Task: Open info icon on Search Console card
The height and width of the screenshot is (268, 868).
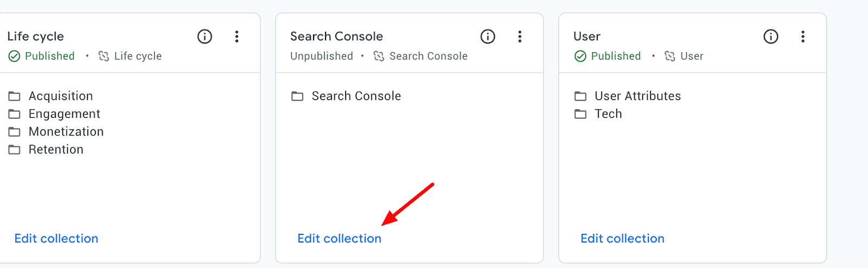Action: point(488,36)
